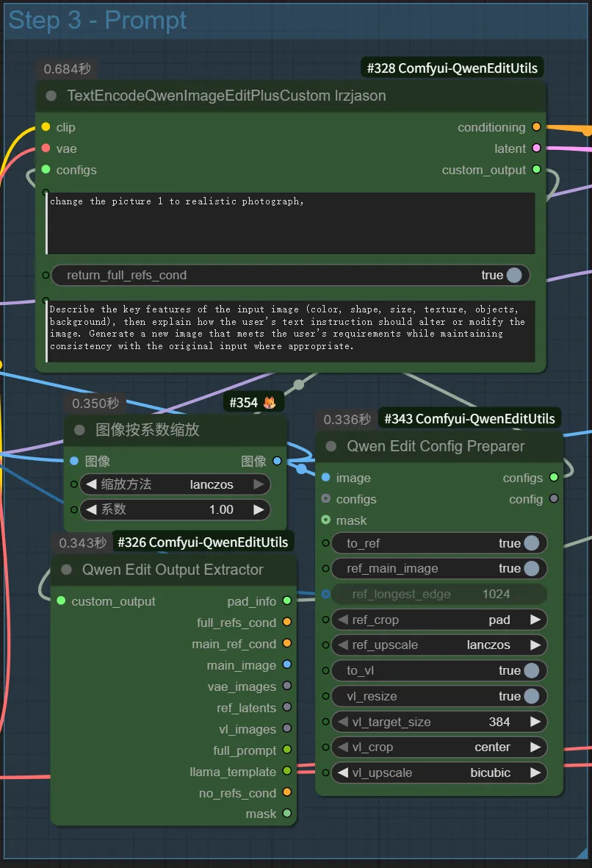Screen dimensions: 592x868
Task: Toggle the to_ref switch
Action: pyautogui.click(x=530, y=544)
